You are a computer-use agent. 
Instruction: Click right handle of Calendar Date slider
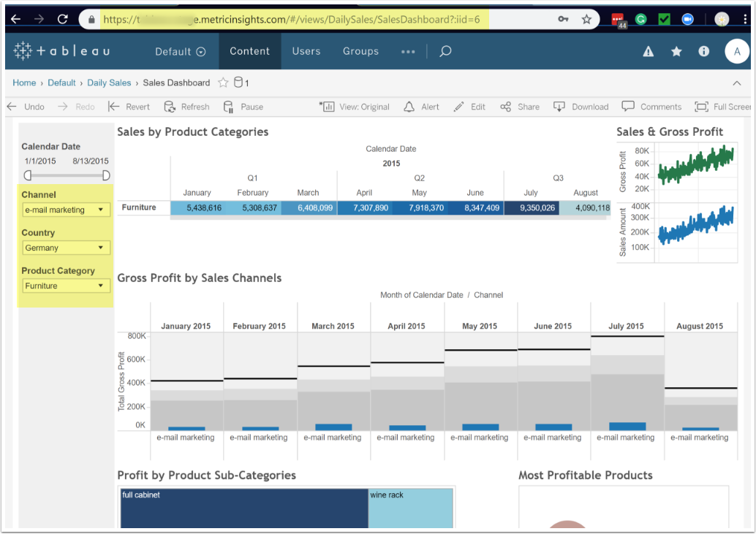tap(106, 175)
